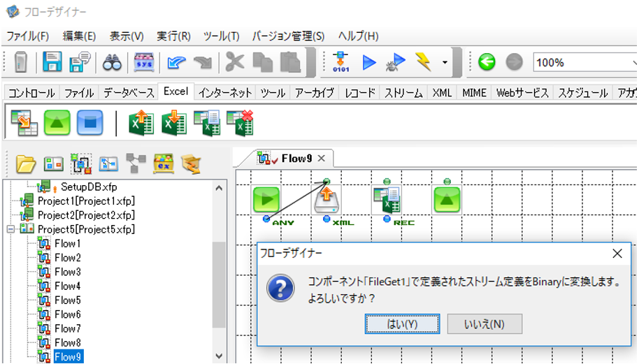Click the flow list icon in tree toolbar

[81, 164]
